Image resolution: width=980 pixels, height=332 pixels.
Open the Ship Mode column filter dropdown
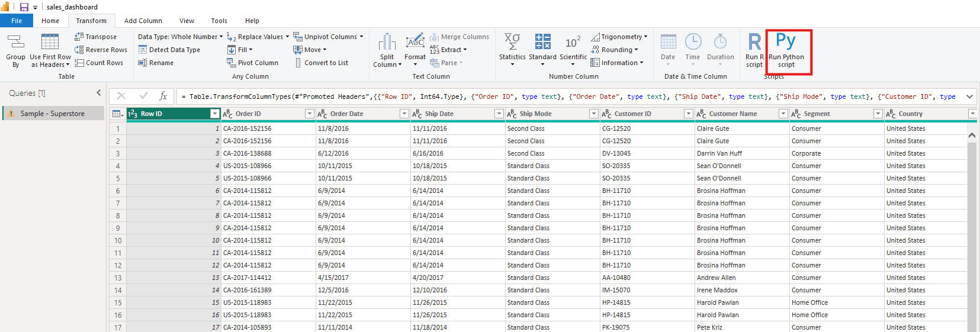point(593,114)
